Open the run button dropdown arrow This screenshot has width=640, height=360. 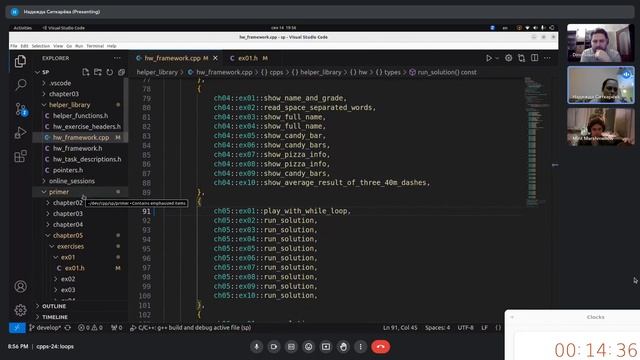[x=497, y=58]
